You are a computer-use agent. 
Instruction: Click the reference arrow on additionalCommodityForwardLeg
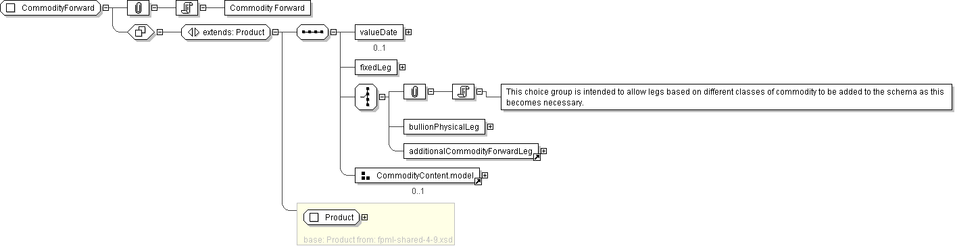(x=537, y=157)
